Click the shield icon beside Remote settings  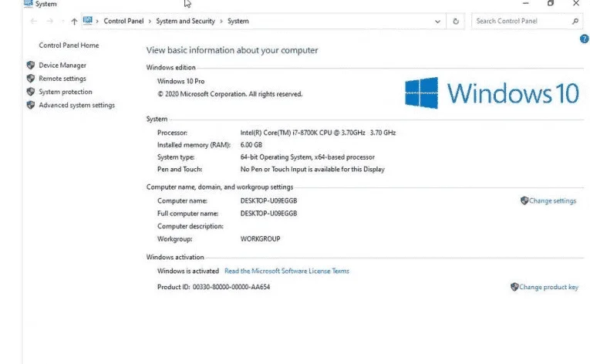[x=31, y=79]
